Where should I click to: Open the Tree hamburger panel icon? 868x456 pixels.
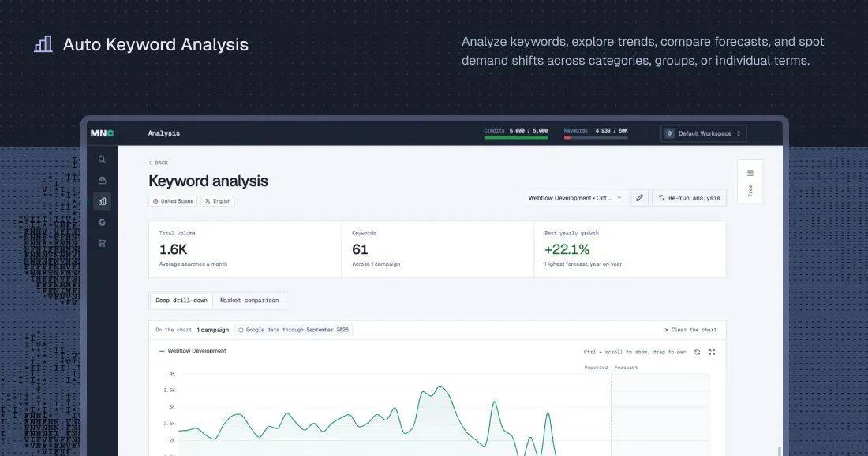750,174
